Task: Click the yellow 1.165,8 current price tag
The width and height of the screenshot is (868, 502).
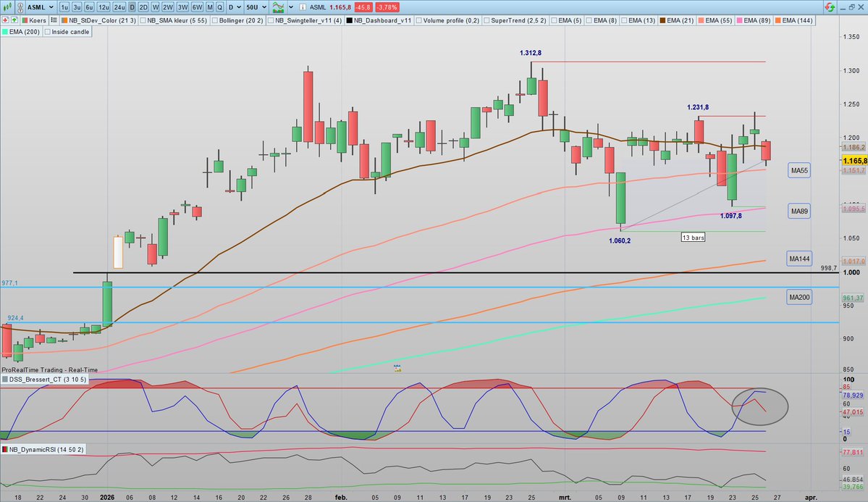Action: (854, 161)
